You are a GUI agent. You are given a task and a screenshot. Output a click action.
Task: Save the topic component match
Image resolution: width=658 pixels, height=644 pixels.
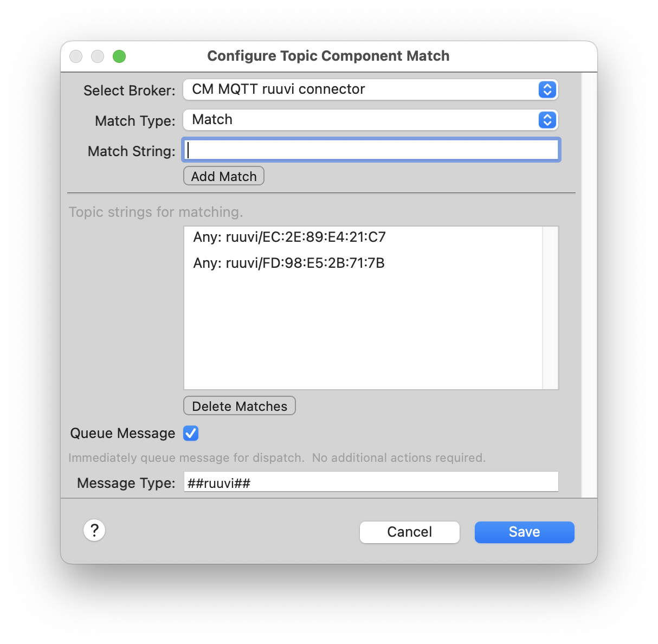click(x=525, y=532)
